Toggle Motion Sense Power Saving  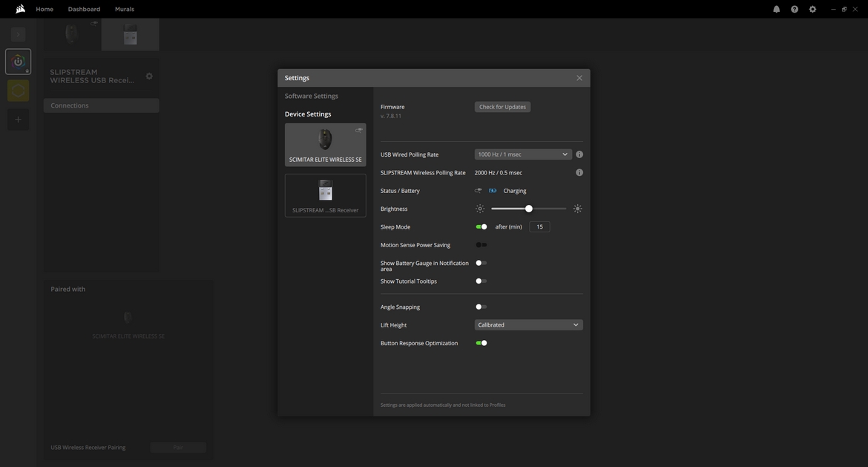pyautogui.click(x=481, y=245)
